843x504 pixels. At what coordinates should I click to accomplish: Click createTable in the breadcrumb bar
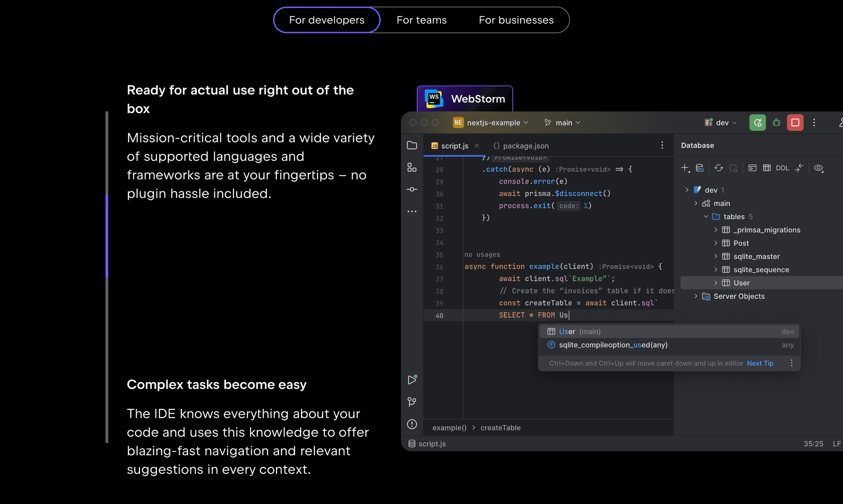[x=501, y=428]
